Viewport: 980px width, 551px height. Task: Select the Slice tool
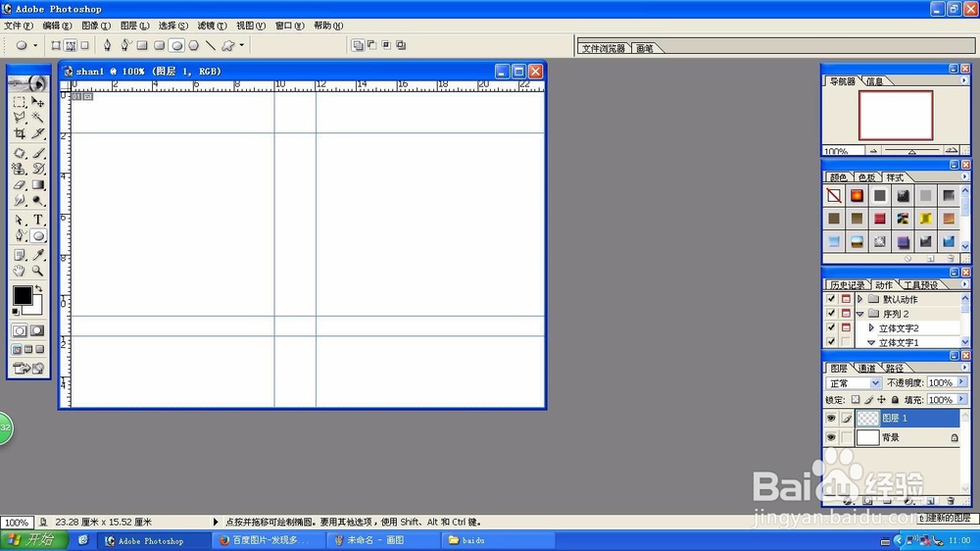coord(38,133)
